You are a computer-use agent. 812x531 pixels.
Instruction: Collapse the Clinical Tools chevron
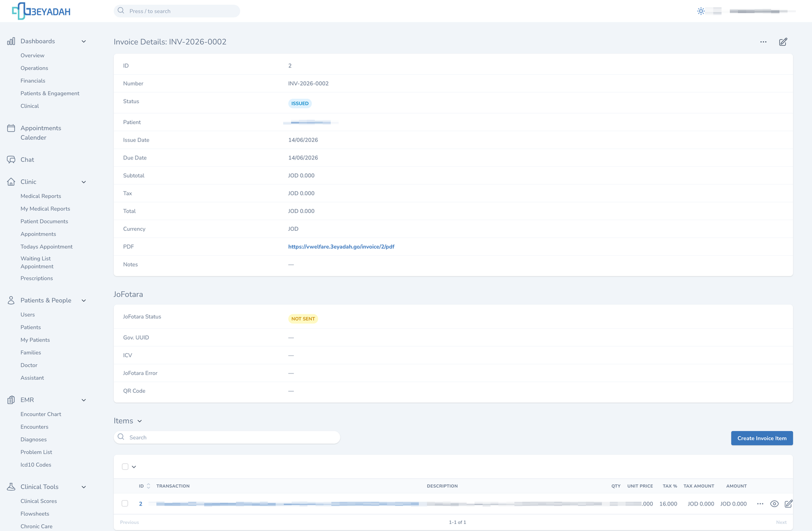coord(84,487)
